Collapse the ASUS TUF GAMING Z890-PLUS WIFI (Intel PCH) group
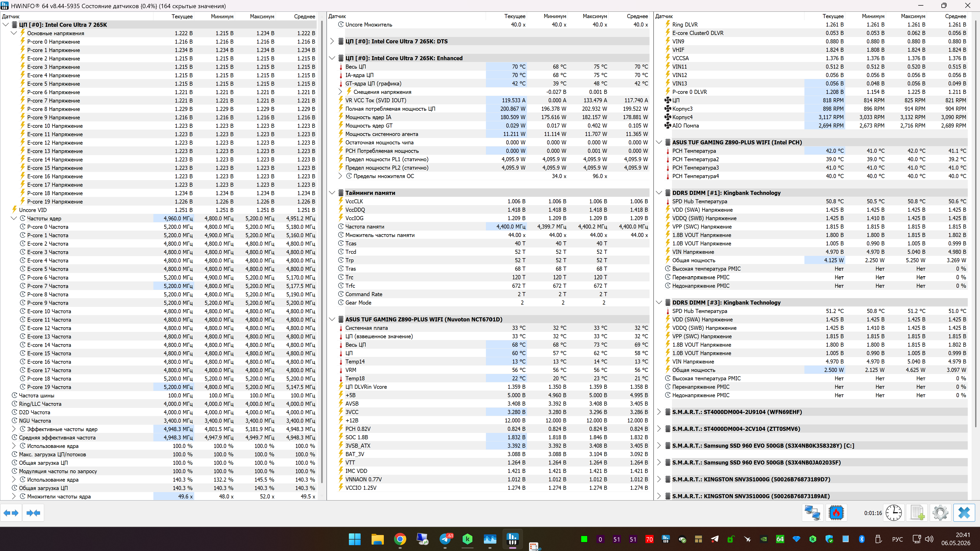The height and width of the screenshot is (551, 980). point(659,142)
